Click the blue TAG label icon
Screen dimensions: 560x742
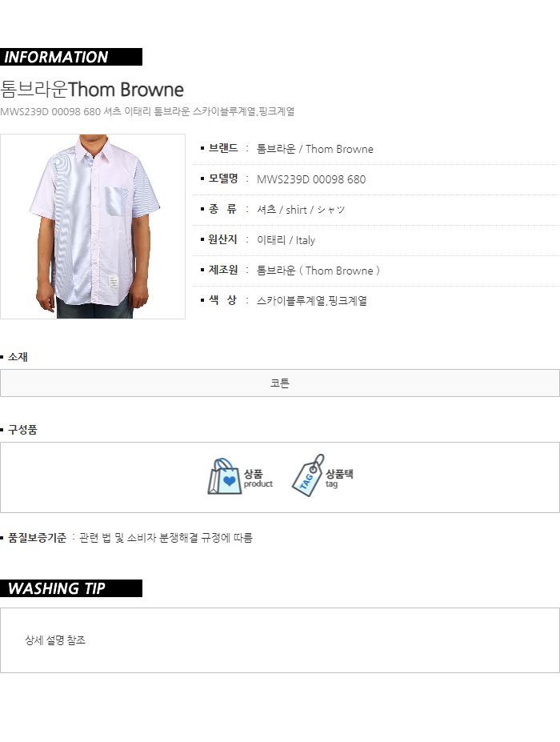tap(308, 475)
